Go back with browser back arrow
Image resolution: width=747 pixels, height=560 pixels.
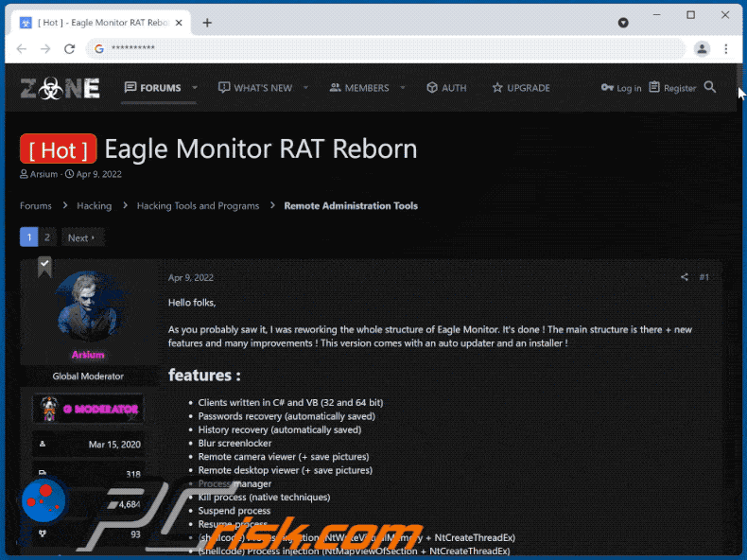point(22,48)
